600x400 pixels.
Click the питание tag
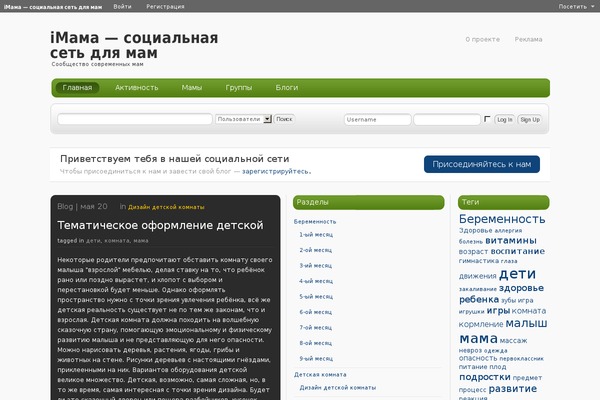[473, 367]
